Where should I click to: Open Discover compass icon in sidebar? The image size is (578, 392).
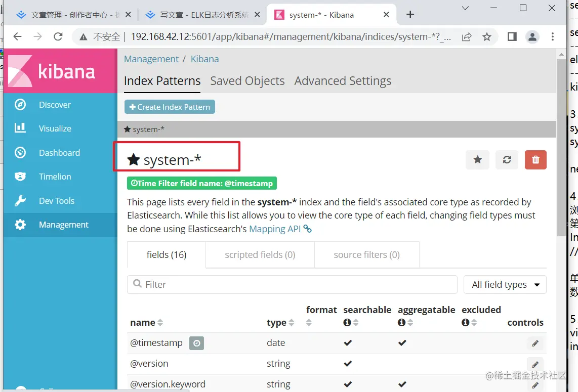pyautogui.click(x=20, y=105)
